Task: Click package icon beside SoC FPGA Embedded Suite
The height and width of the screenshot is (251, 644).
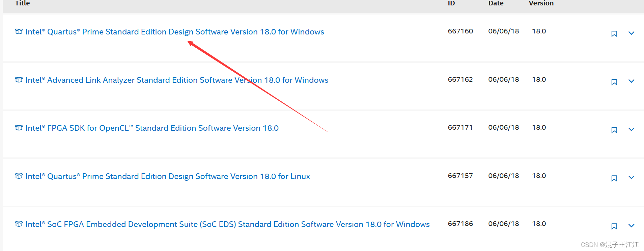Action: click(19, 224)
